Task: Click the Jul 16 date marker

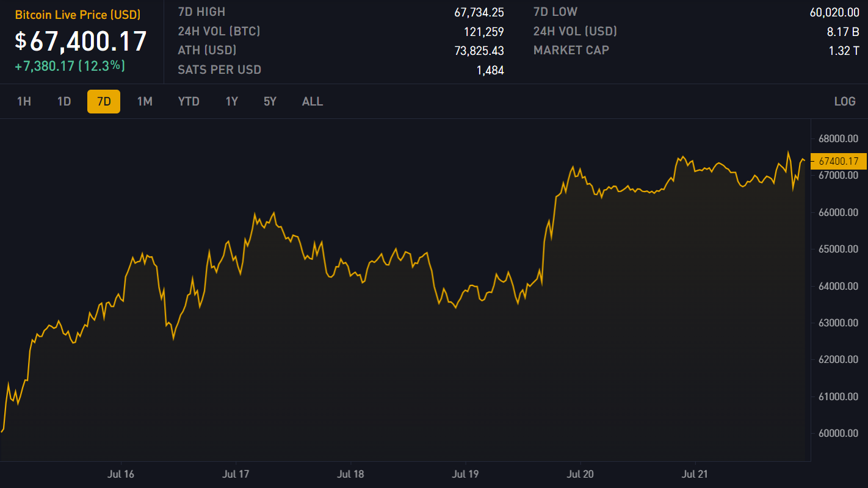Action: click(121, 474)
